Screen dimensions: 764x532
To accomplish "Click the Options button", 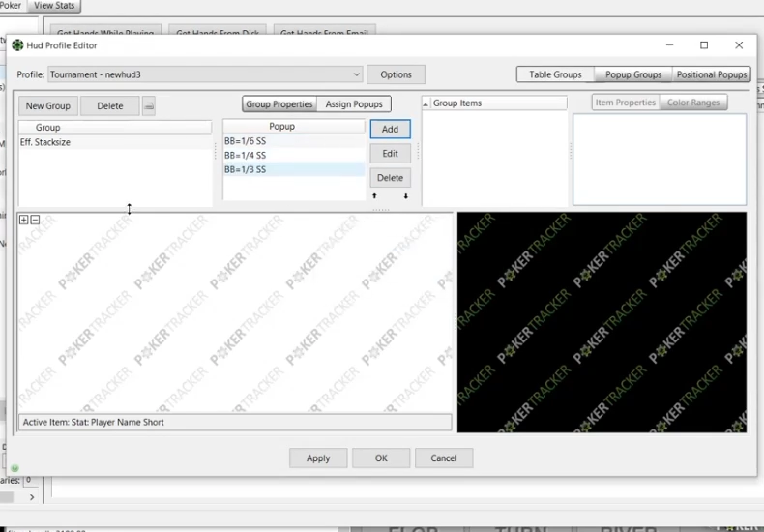I will click(396, 74).
